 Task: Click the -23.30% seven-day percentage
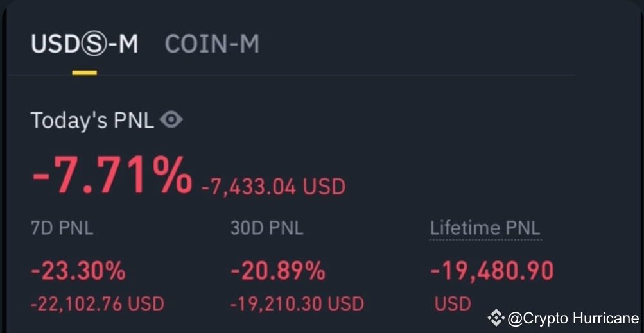pos(78,271)
